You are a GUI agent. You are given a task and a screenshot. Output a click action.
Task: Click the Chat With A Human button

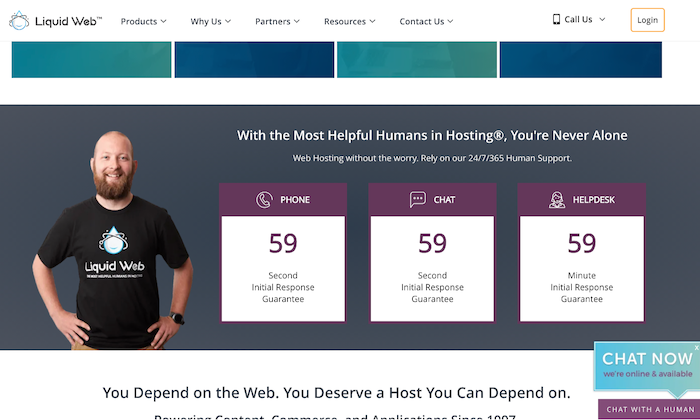click(x=648, y=409)
